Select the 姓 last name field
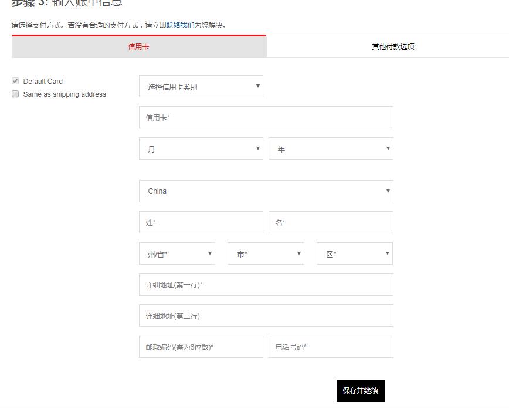This screenshot has height=420, width=509. (x=201, y=222)
